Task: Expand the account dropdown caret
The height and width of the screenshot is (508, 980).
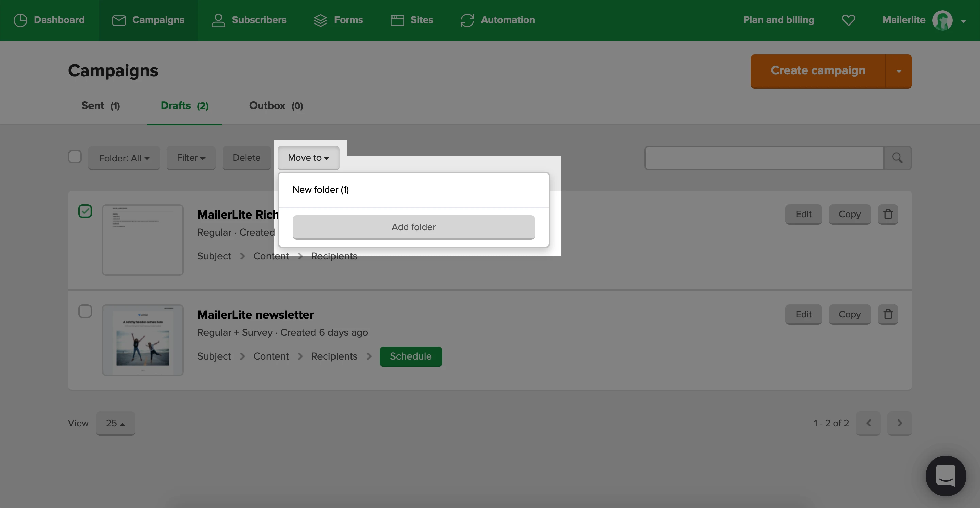Action: point(963,22)
